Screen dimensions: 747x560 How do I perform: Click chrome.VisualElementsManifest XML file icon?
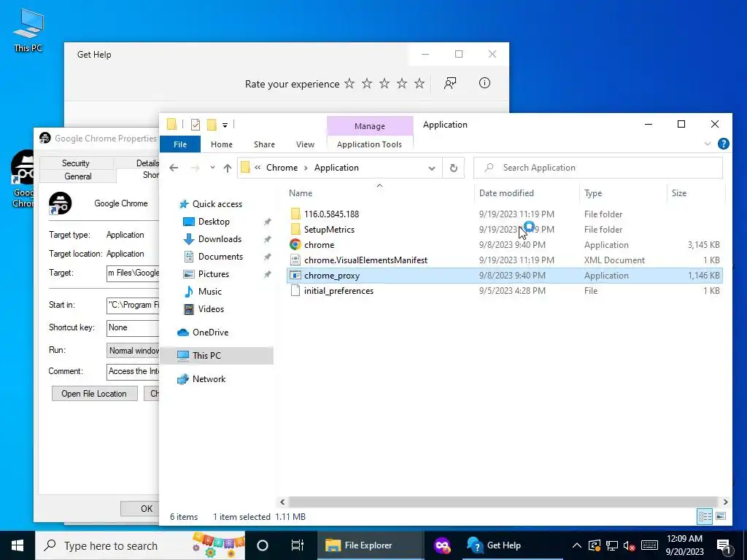295,260
